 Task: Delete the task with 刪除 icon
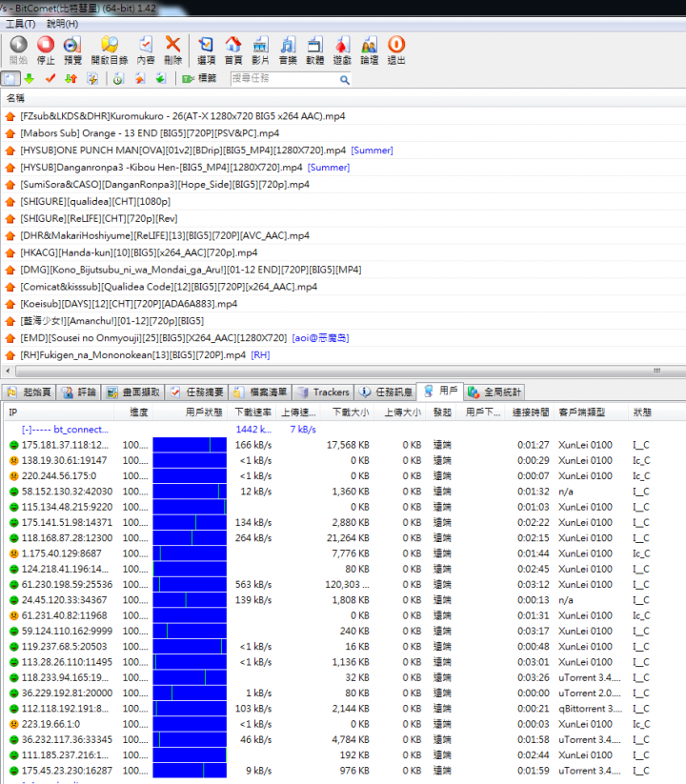(x=173, y=50)
